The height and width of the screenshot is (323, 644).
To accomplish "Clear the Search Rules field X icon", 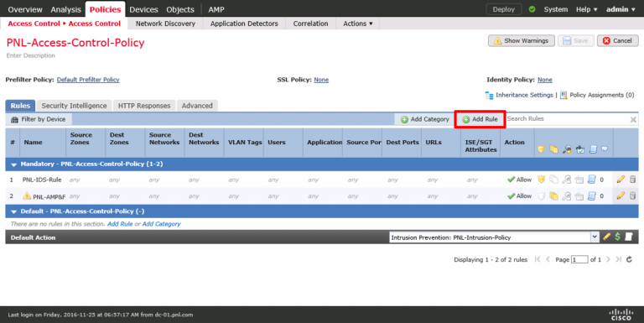I will [x=633, y=119].
